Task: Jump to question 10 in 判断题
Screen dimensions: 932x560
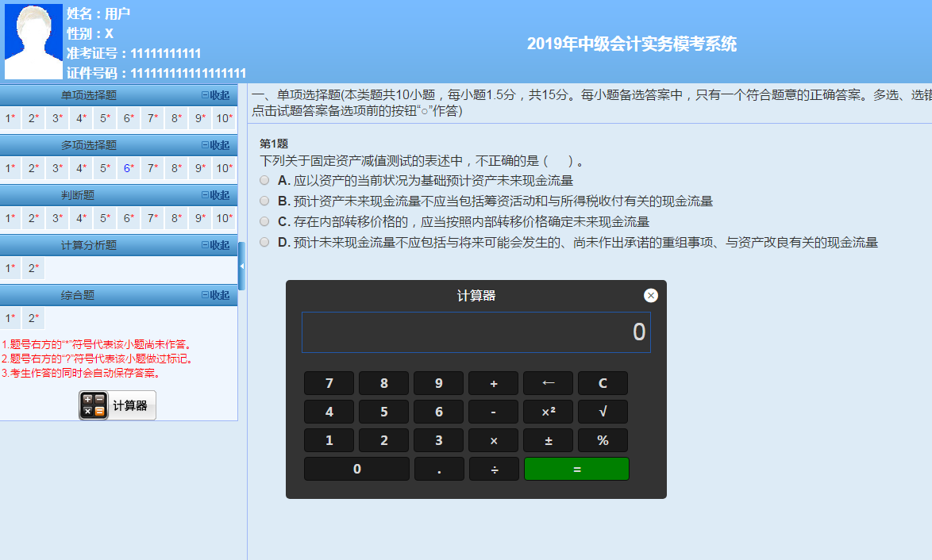Action: (x=224, y=219)
